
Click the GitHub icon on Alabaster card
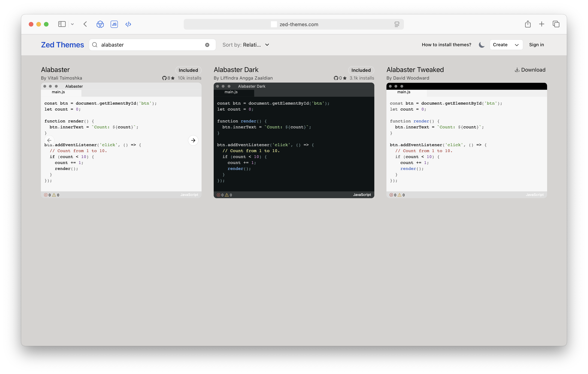(x=164, y=78)
